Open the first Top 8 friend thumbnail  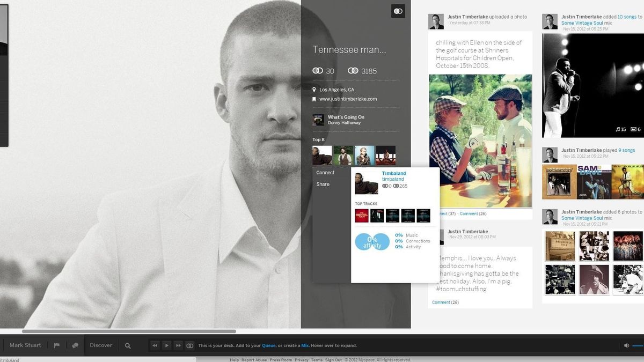coord(322,156)
